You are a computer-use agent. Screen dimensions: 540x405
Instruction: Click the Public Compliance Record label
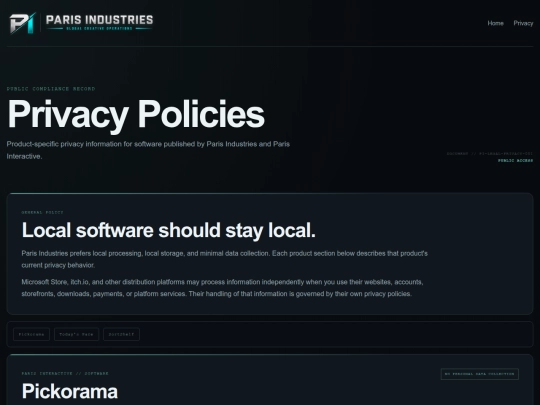pyautogui.click(x=51, y=89)
